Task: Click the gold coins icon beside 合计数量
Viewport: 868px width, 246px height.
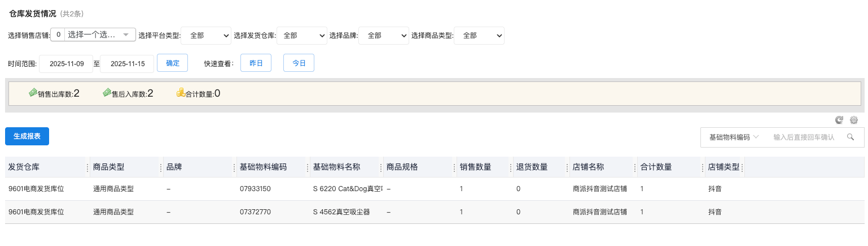Action: click(x=181, y=93)
